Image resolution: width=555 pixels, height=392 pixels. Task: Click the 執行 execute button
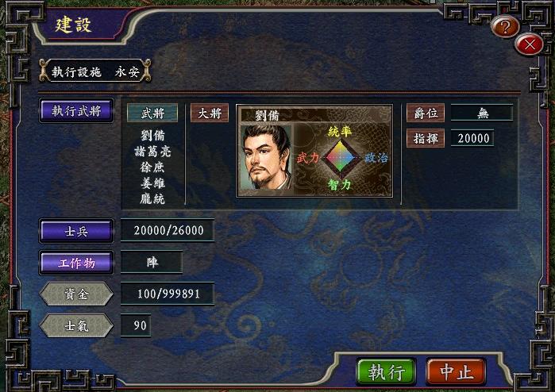point(386,372)
